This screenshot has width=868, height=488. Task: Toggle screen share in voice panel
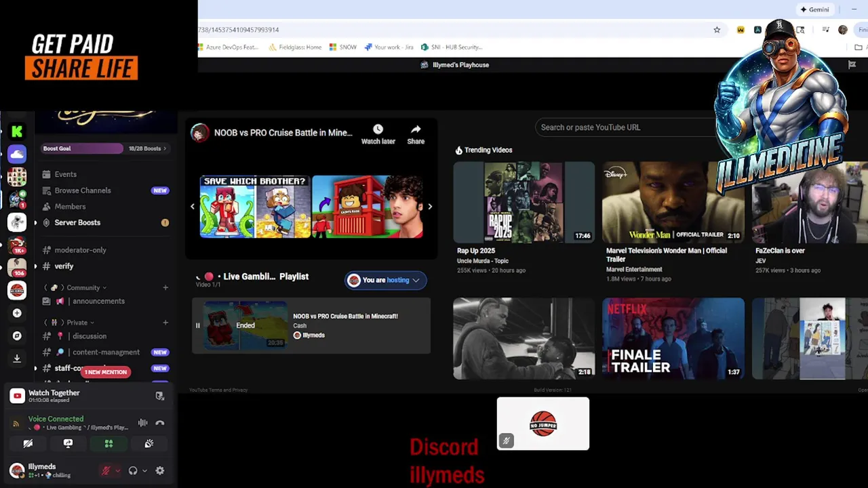(x=68, y=444)
